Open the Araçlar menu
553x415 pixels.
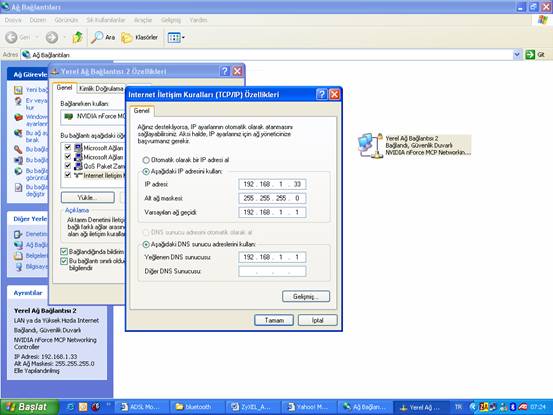(x=143, y=20)
